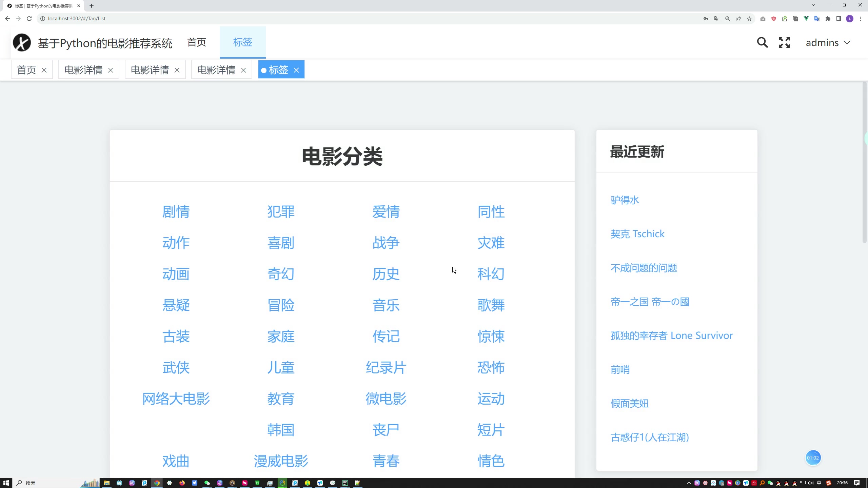Click the zoom magnifier icon in address bar
This screenshot has width=868, height=488.
pyautogui.click(x=728, y=19)
